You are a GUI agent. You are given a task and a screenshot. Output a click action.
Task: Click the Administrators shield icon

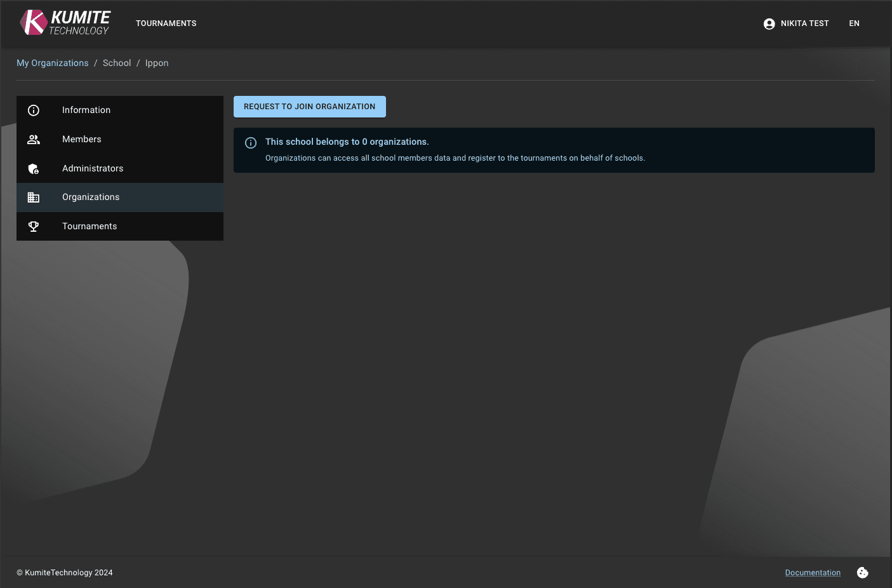34,168
